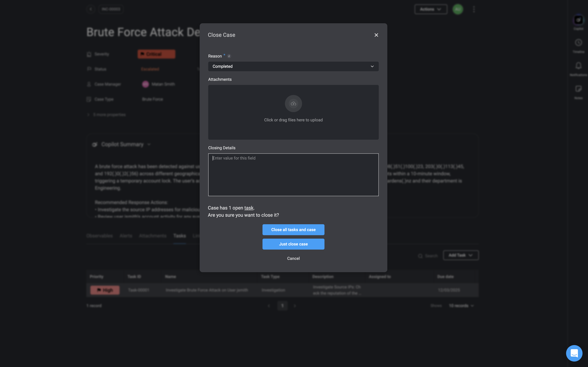Click the cloud upload icon

point(293,104)
